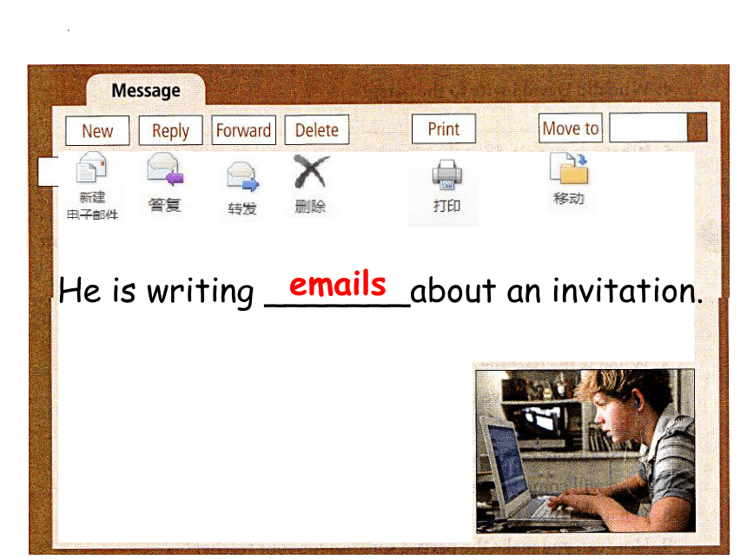The height and width of the screenshot is (560, 747).
Task: Click the text He is writing
Action: pos(156,291)
